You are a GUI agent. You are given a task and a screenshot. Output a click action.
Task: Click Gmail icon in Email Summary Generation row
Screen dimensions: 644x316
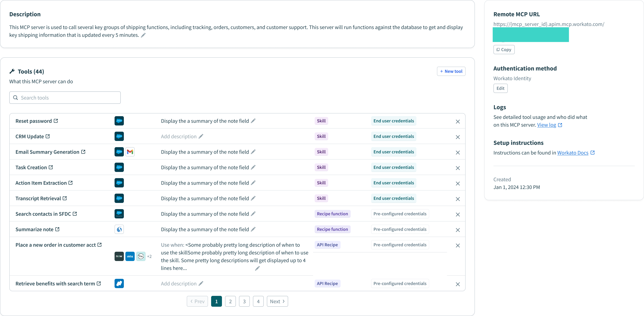click(x=130, y=152)
